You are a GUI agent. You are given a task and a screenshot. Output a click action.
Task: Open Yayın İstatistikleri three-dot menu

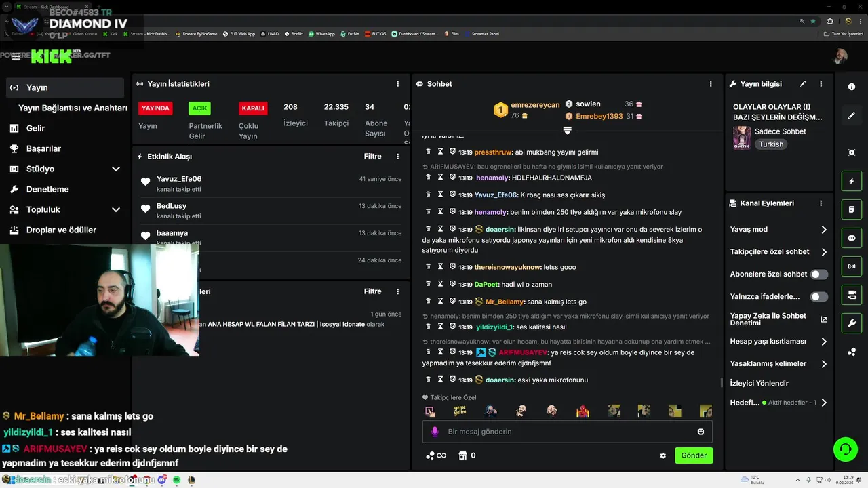tap(398, 84)
